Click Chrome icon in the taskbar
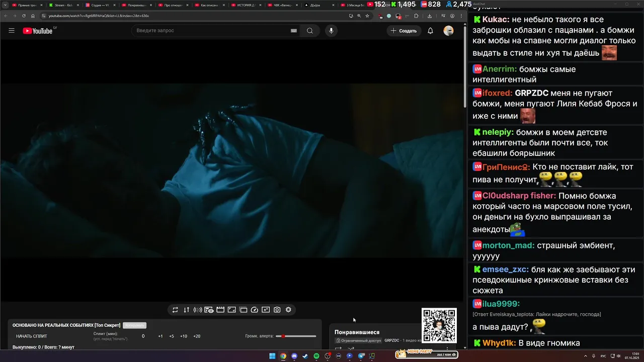The width and height of the screenshot is (644, 362). [283, 356]
